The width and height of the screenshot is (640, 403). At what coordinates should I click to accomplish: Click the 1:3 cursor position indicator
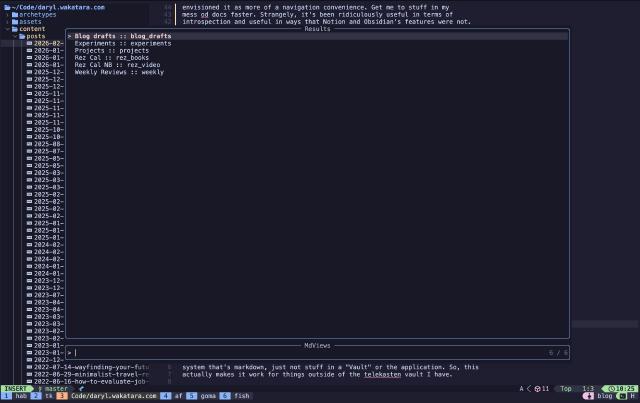pos(588,389)
